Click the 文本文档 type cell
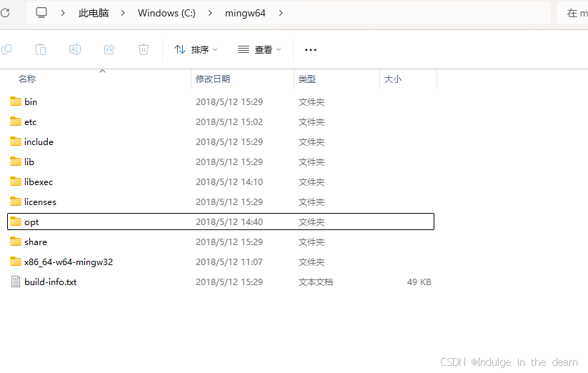 pos(316,282)
